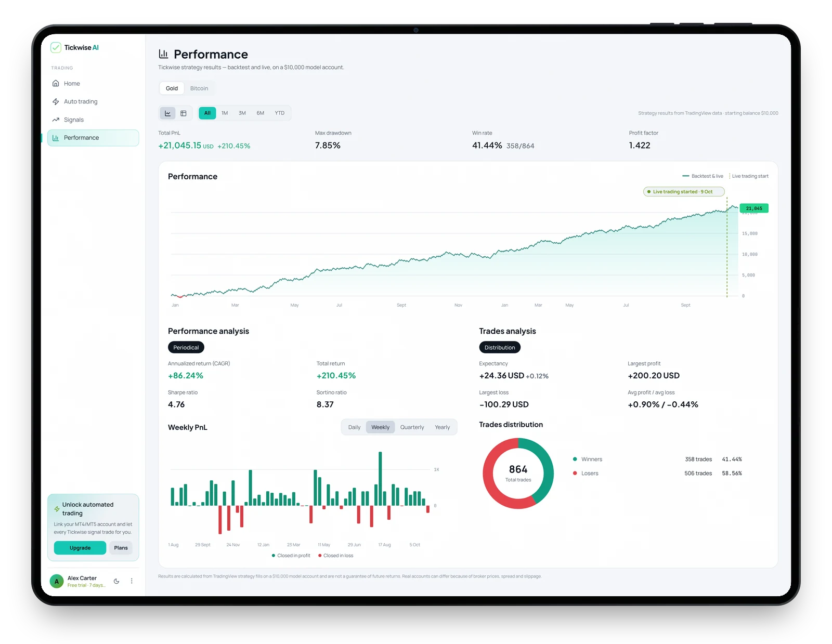832x644 pixels.
Task: Switch to table view icon
Action: pyautogui.click(x=184, y=113)
